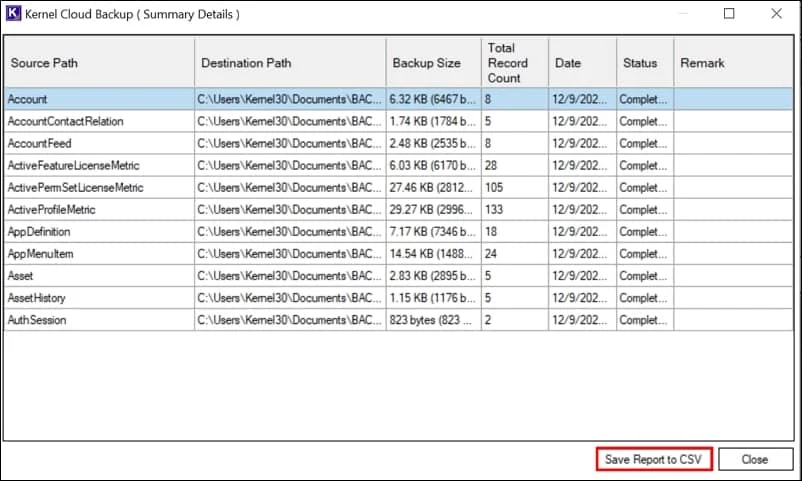Click Date cell in ActiveProfileMetric row
The height and width of the screenshot is (481, 802).
click(583, 209)
